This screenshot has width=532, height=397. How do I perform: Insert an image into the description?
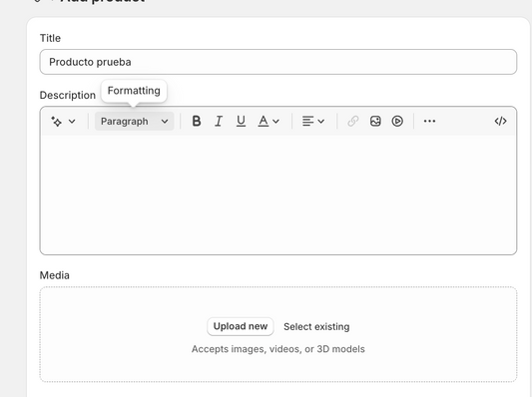point(375,121)
